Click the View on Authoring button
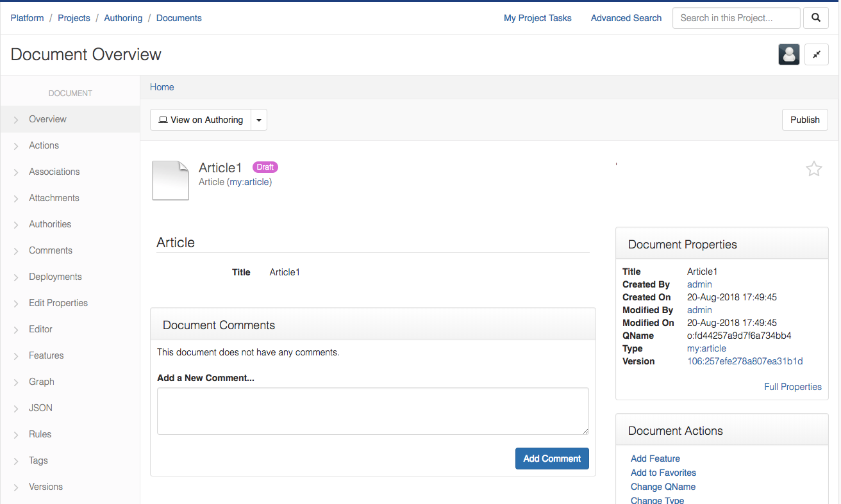This screenshot has width=841, height=504. click(201, 120)
